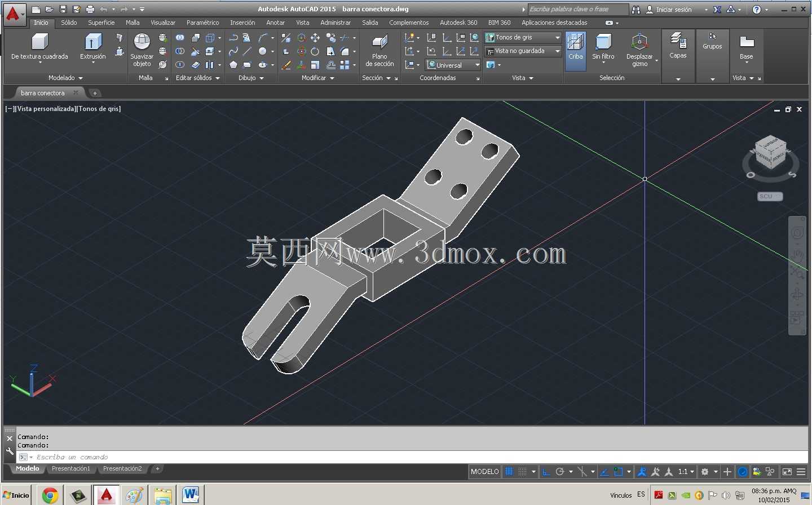This screenshot has height=505, width=812.
Task: Open the status bar customization menu
Action: [801, 472]
